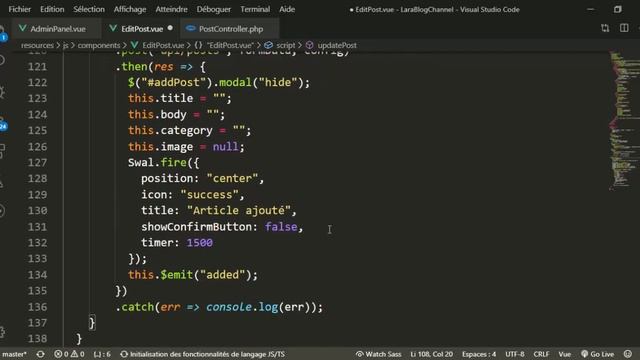640x360 pixels.
Task: Click line number 127
Action: pos(37,163)
